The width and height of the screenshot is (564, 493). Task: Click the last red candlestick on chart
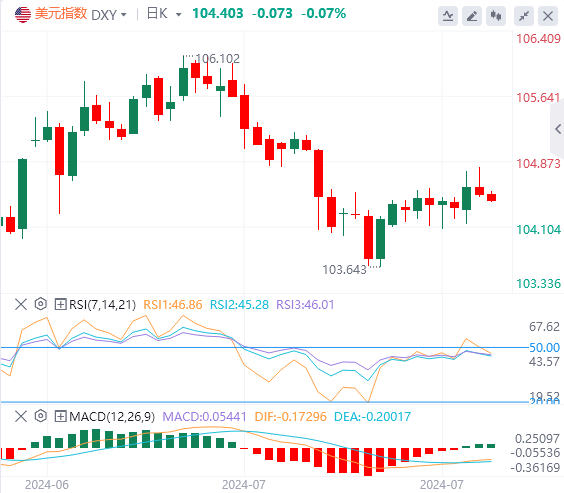pyautogui.click(x=492, y=197)
